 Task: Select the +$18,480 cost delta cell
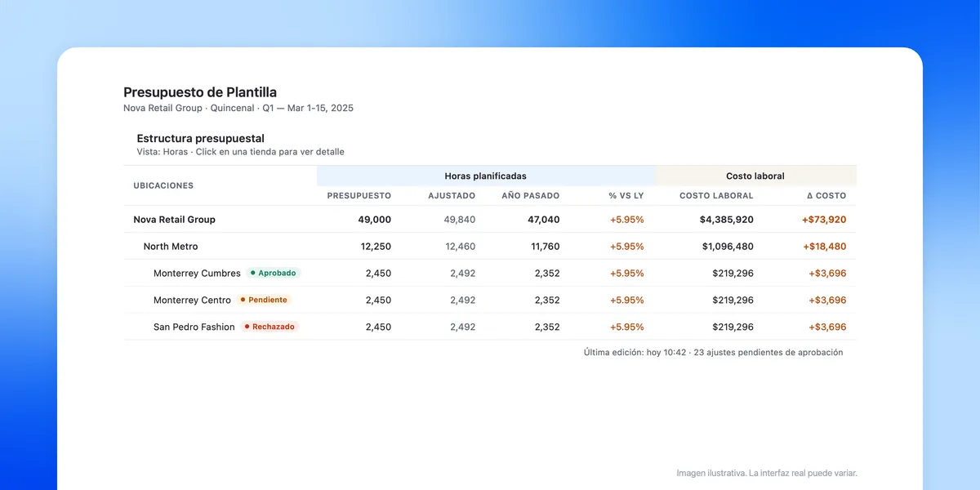[825, 247]
